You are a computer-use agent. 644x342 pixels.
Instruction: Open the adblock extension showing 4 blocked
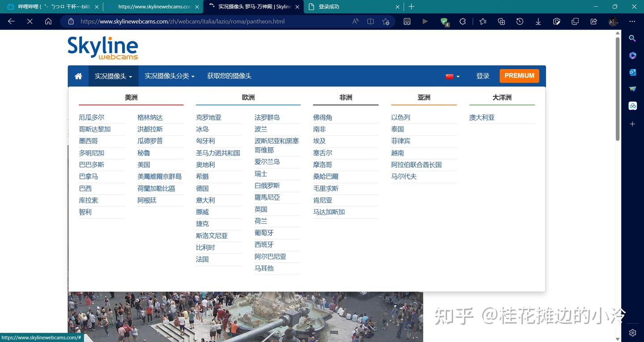coord(444,21)
